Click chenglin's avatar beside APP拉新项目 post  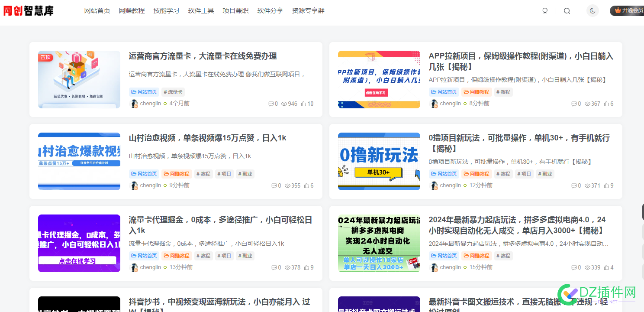pos(434,103)
